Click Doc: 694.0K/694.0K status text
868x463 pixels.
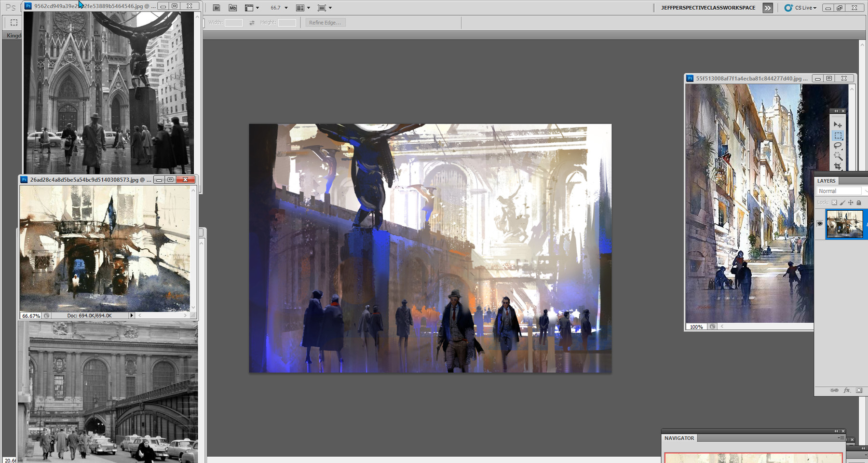tap(89, 315)
